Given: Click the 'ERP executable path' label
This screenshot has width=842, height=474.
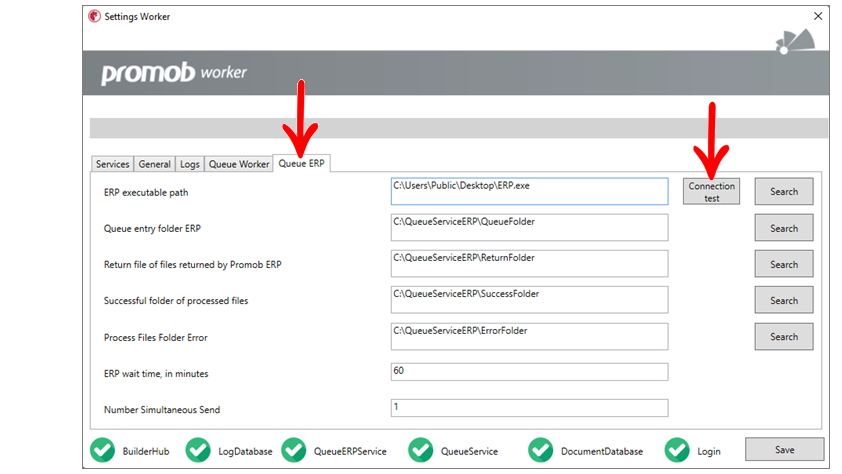Looking at the screenshot, I should pos(146,192).
